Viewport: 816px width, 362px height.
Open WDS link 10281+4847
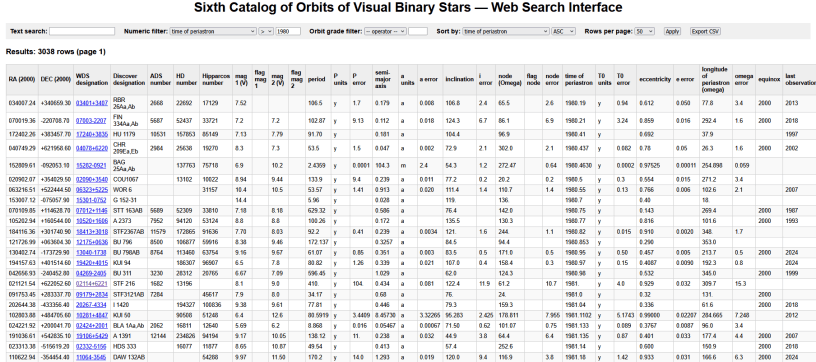point(92,315)
